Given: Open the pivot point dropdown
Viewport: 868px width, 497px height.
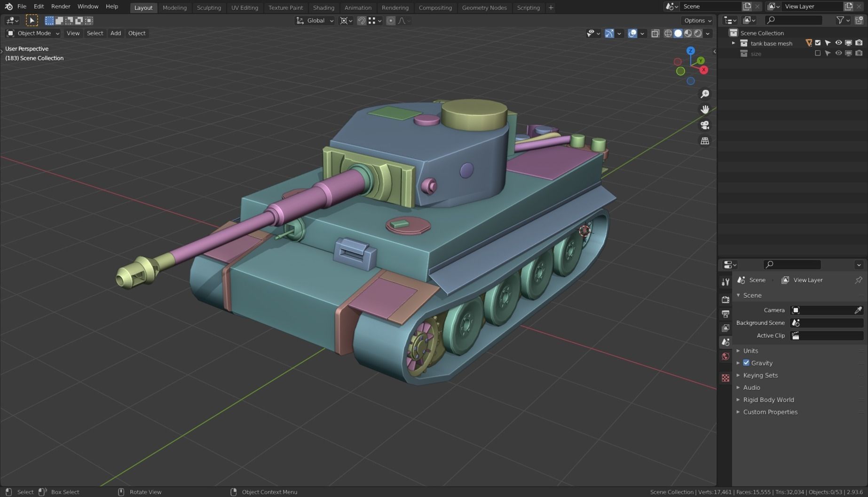Looking at the screenshot, I should tap(346, 21).
